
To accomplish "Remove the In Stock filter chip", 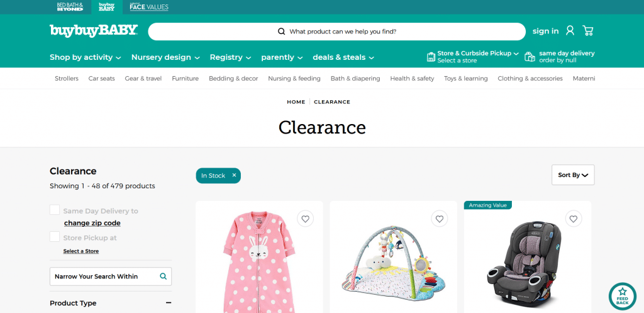I will [x=234, y=175].
